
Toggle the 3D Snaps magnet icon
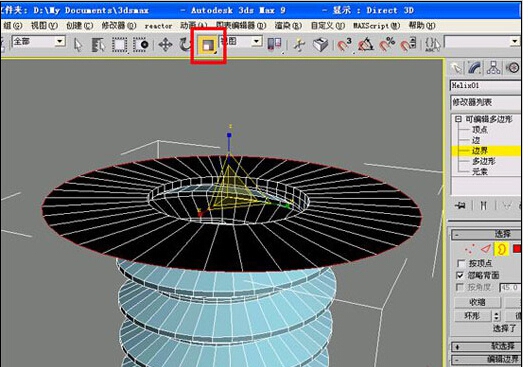(344, 45)
